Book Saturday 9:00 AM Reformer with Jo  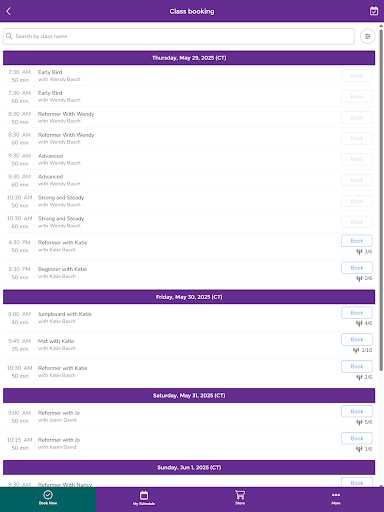tap(357, 411)
